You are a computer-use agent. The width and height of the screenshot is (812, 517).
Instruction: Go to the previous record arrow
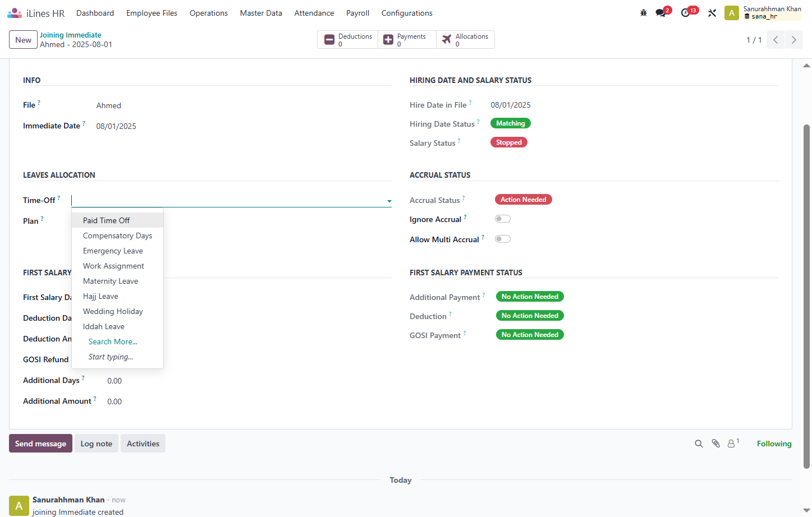click(776, 40)
